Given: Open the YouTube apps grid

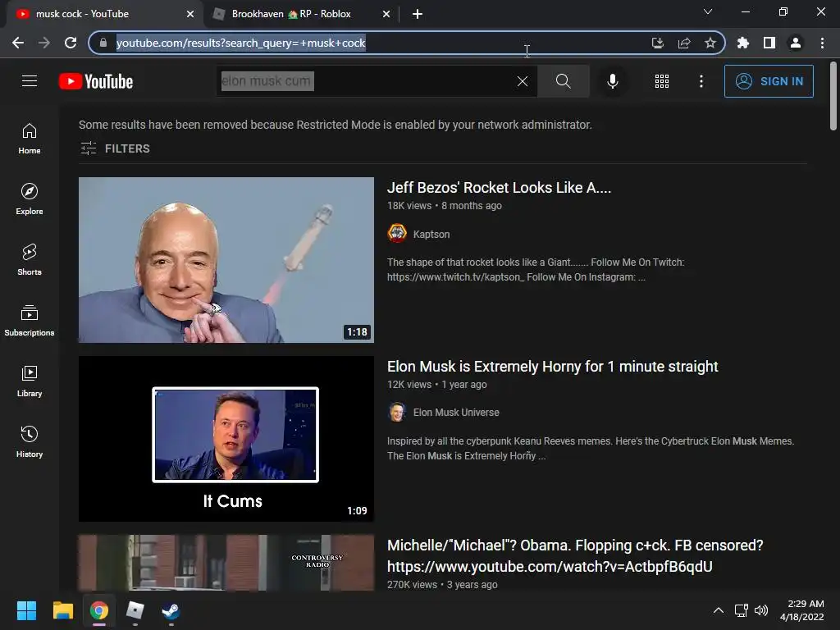Looking at the screenshot, I should tap(662, 81).
